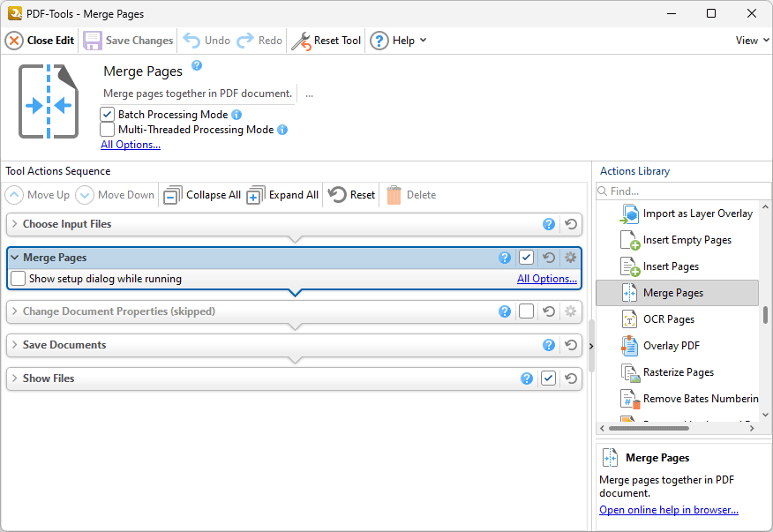Image resolution: width=773 pixels, height=532 pixels.
Task: Click the Find field in Actions Library
Action: (x=683, y=191)
